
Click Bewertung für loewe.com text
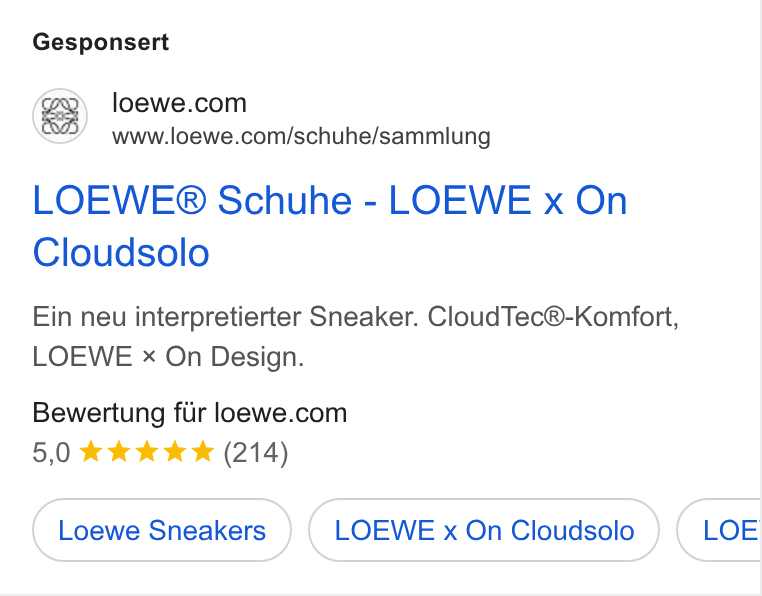(x=190, y=413)
